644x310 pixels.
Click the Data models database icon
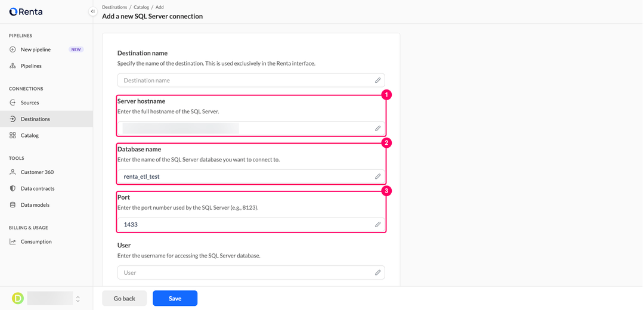(13, 205)
